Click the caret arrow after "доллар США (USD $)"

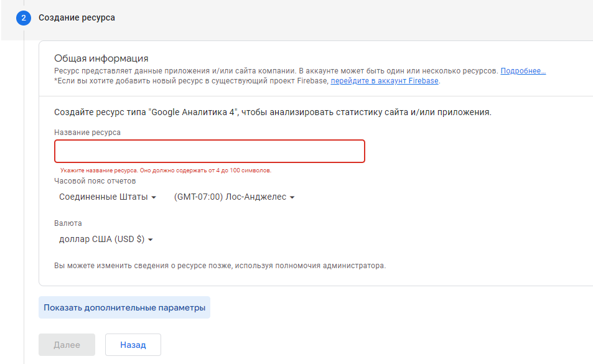[151, 240]
